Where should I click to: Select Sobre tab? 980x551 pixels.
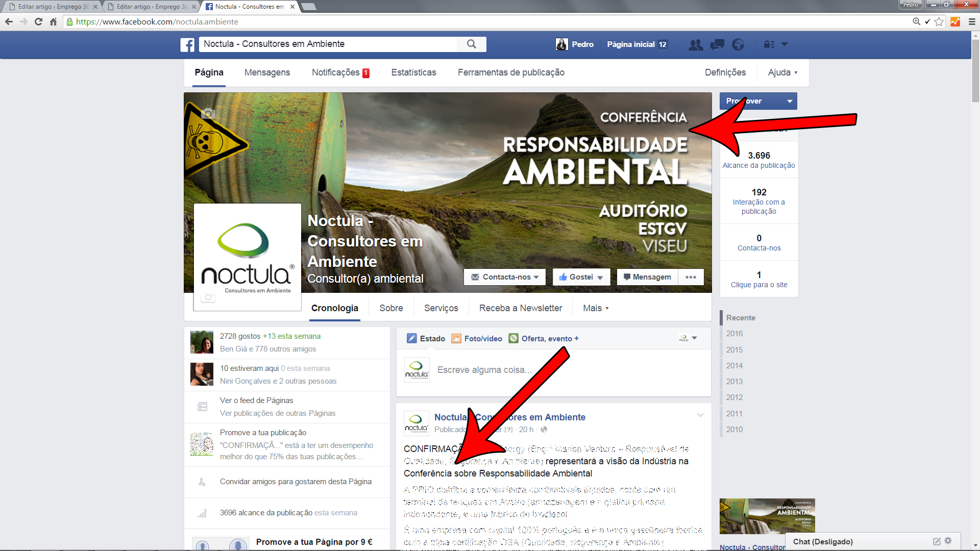pos(391,308)
